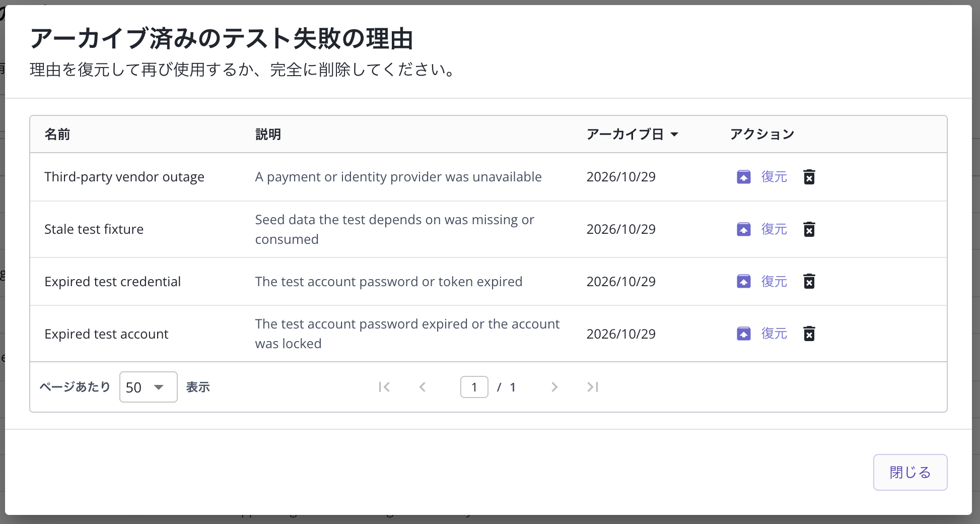Click the 表示 label next to dropdown

point(198,387)
